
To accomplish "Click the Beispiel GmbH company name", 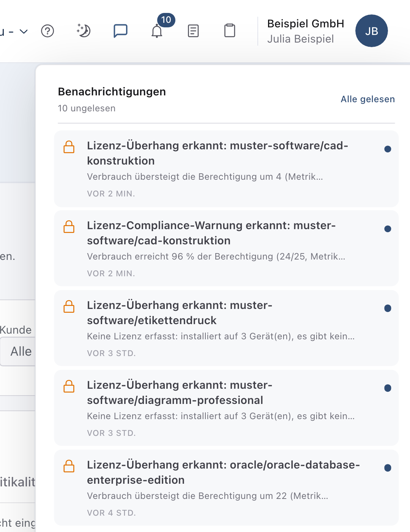I will point(306,24).
